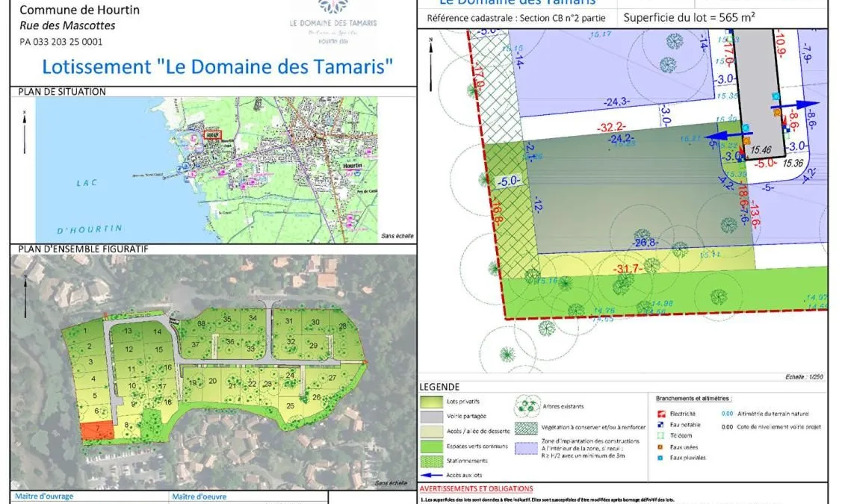Screen dimensions: 845x504
Task: Click the red "AVERTISSEMENTS ET OBLIGATIONS" heading
Action: coord(477,489)
